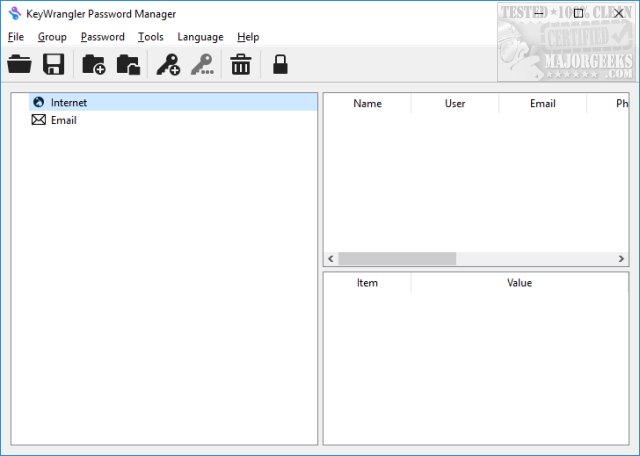Select the Email group text
640x456 pixels.
[64, 120]
